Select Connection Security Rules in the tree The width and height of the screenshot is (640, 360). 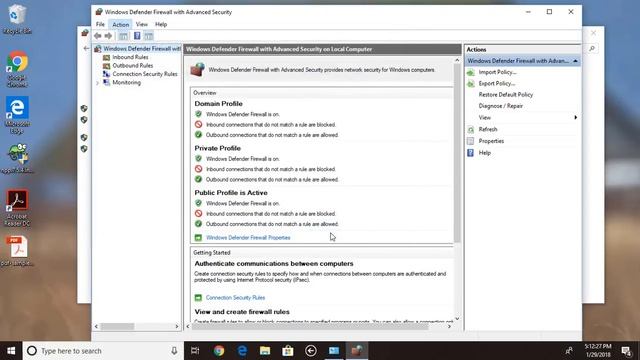145,74
